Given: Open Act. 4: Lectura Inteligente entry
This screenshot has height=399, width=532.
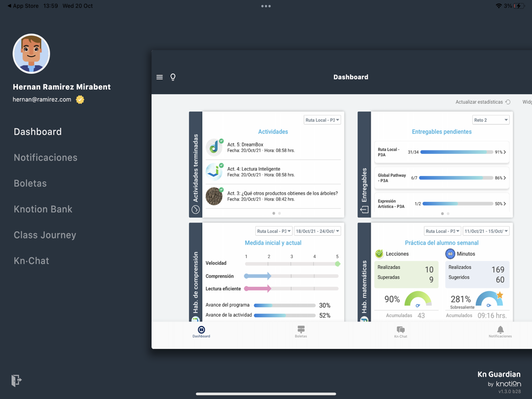Looking at the screenshot, I should [x=273, y=172].
